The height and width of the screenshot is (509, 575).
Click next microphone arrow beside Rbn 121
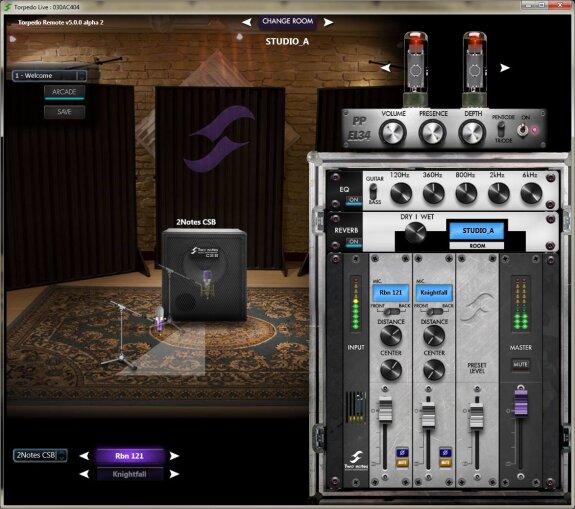click(174, 456)
